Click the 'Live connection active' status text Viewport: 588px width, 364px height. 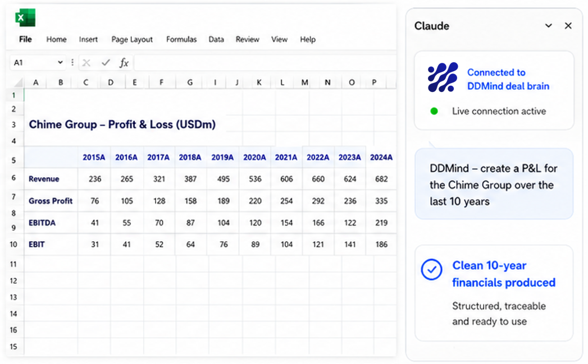pos(499,111)
